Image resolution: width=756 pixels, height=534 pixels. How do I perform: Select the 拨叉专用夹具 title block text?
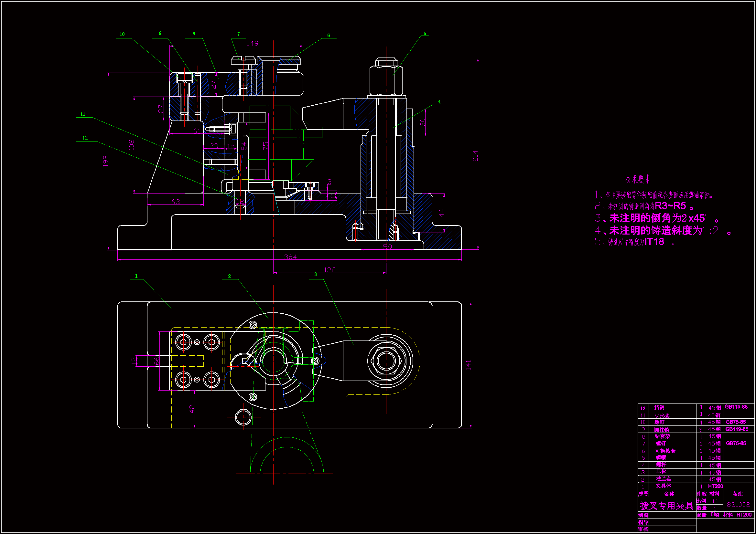pyautogui.click(x=666, y=505)
